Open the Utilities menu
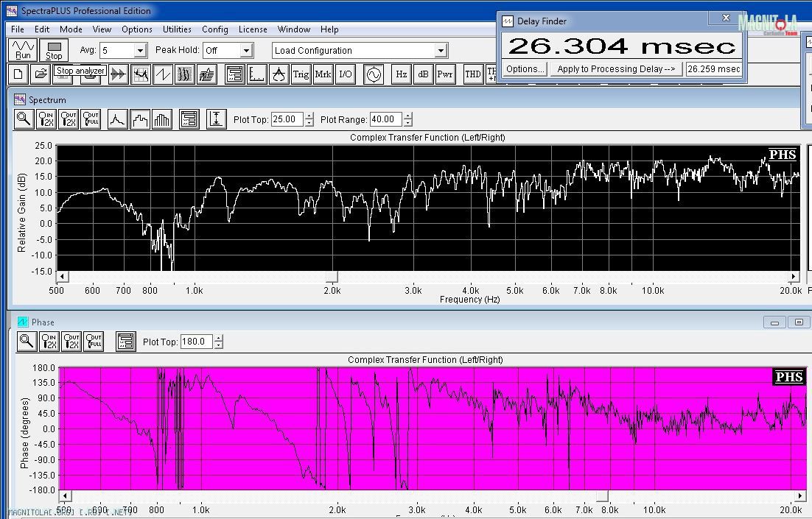This screenshot has height=519, width=812. click(177, 29)
